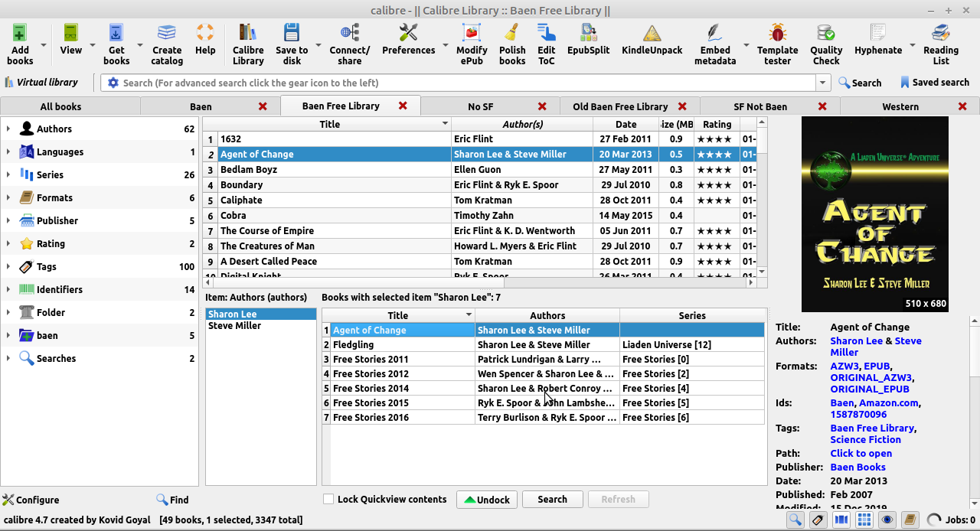Open the search history dropdown arrow

click(823, 83)
